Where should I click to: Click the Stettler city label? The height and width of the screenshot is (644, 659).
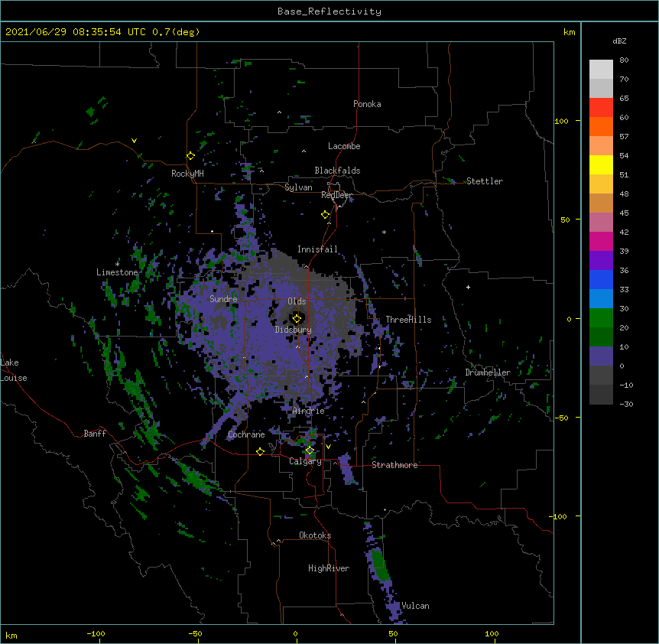point(485,181)
